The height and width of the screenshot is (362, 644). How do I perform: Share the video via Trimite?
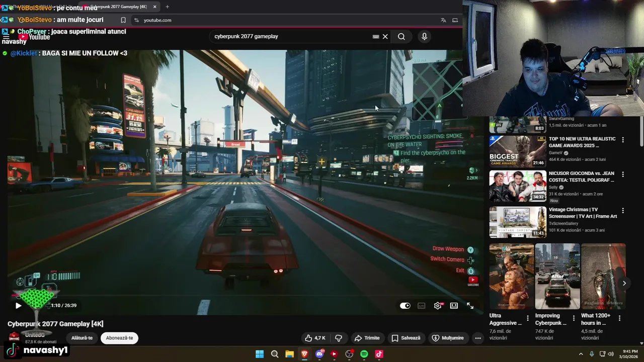coord(367,338)
